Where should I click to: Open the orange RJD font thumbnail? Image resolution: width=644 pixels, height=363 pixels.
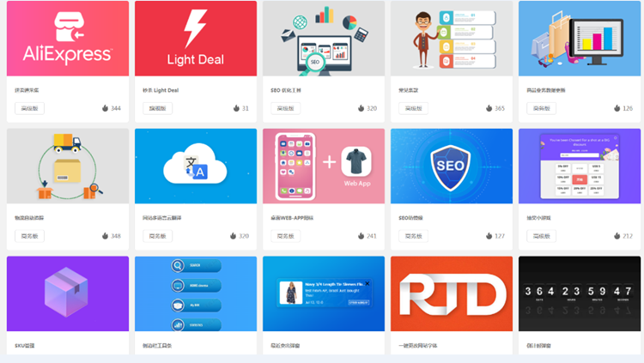452,293
